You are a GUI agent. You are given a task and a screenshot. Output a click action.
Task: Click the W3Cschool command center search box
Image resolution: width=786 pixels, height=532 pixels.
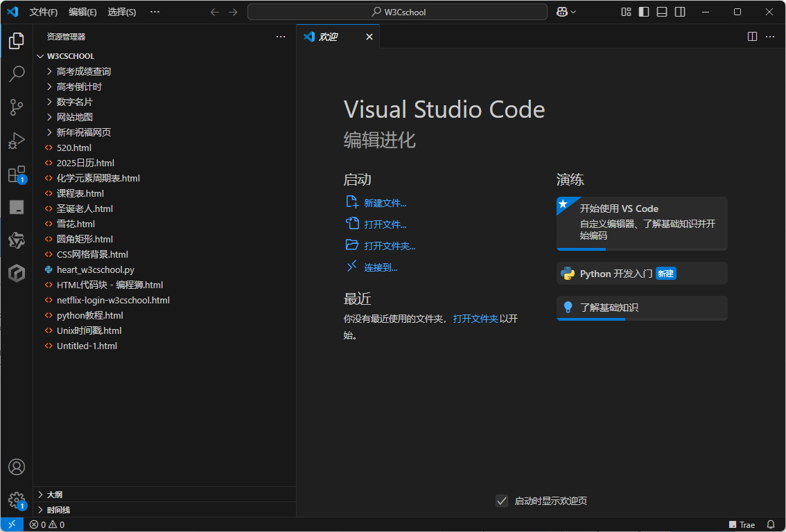coord(398,12)
